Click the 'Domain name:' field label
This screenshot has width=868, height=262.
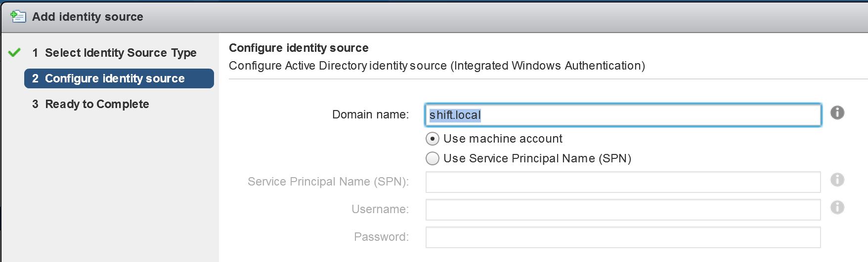click(370, 114)
